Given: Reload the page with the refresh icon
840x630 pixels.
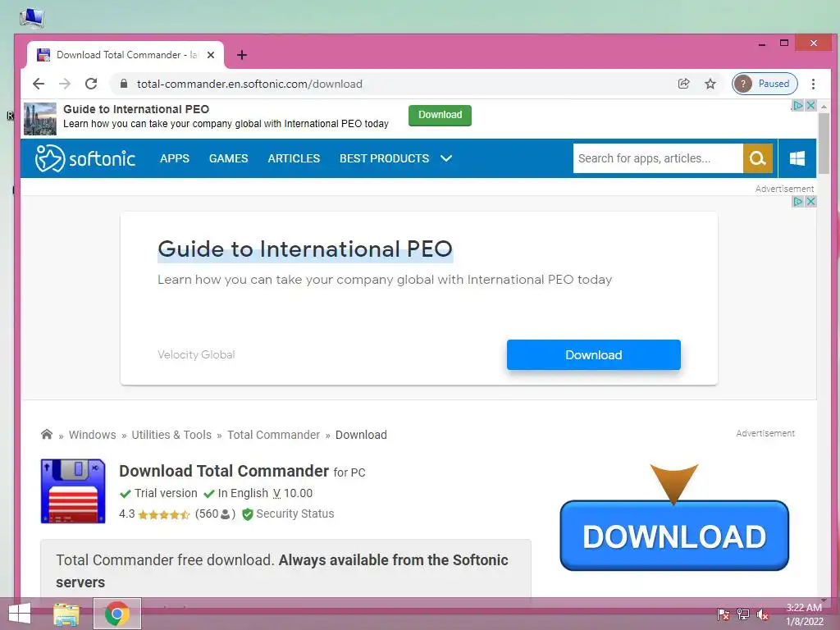Looking at the screenshot, I should click(x=91, y=84).
